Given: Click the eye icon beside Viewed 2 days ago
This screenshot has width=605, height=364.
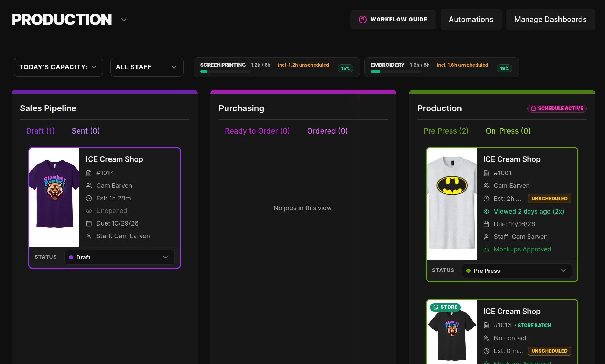Looking at the screenshot, I should pos(486,212).
